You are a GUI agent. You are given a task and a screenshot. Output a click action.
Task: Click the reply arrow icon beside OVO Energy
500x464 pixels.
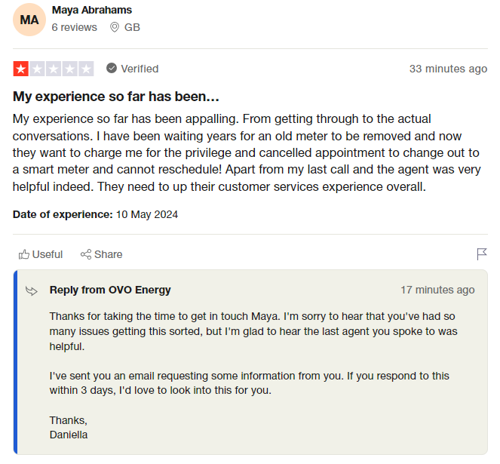point(32,291)
